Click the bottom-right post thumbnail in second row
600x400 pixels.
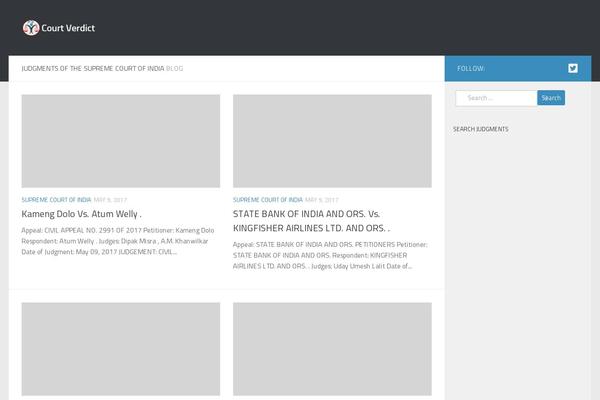point(332,349)
